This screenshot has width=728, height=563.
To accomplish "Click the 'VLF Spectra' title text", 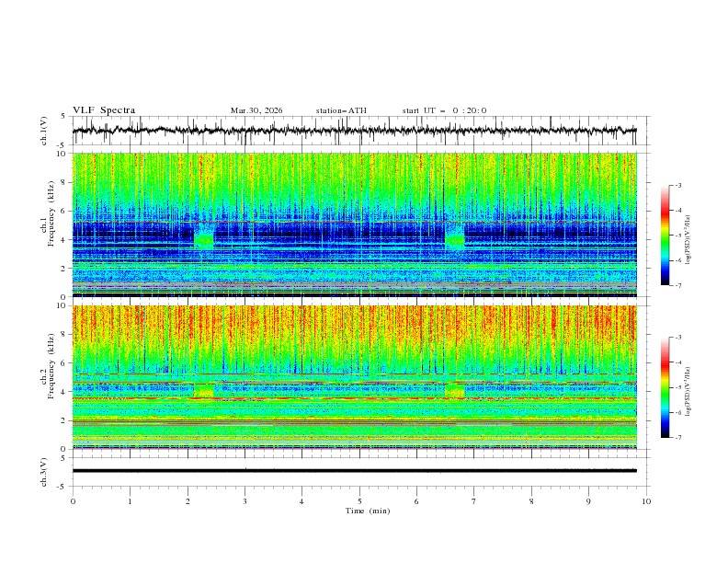I will tap(104, 110).
